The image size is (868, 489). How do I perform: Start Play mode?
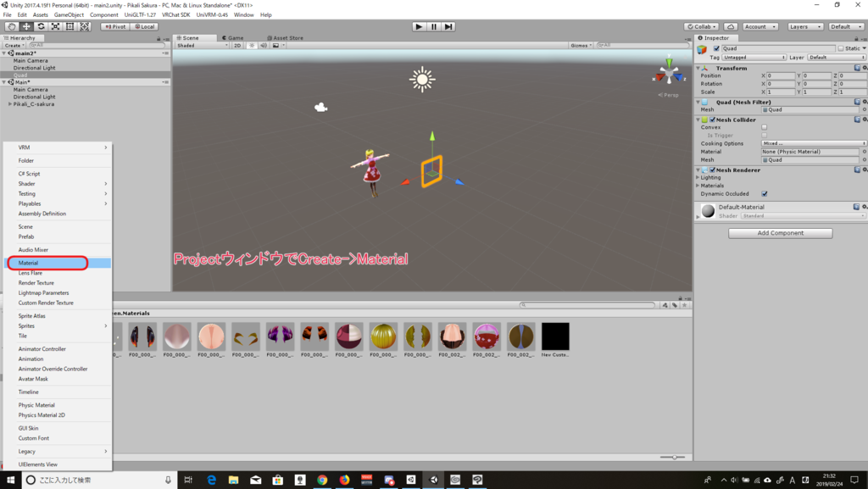point(419,26)
